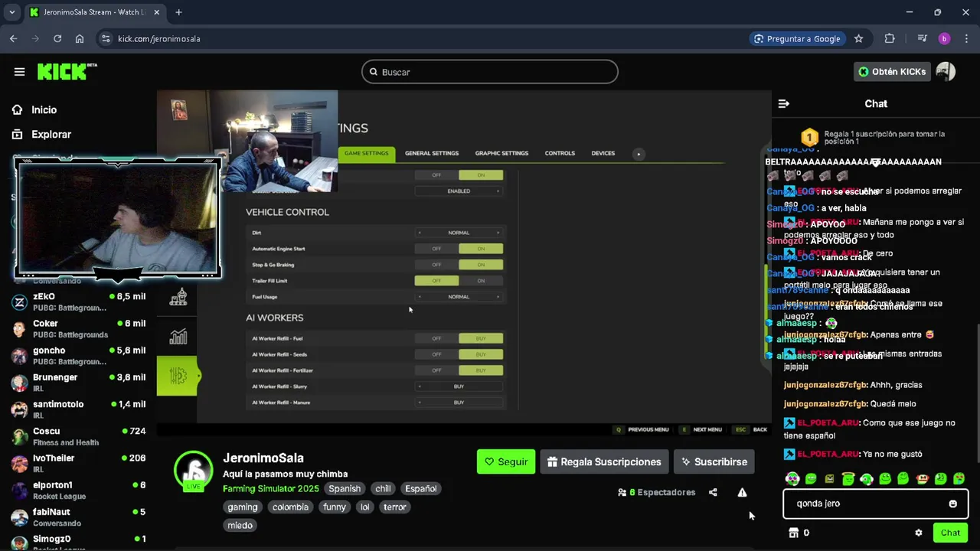Send message with green Chat button
Screen dimensions: 980x551
pos(950,533)
